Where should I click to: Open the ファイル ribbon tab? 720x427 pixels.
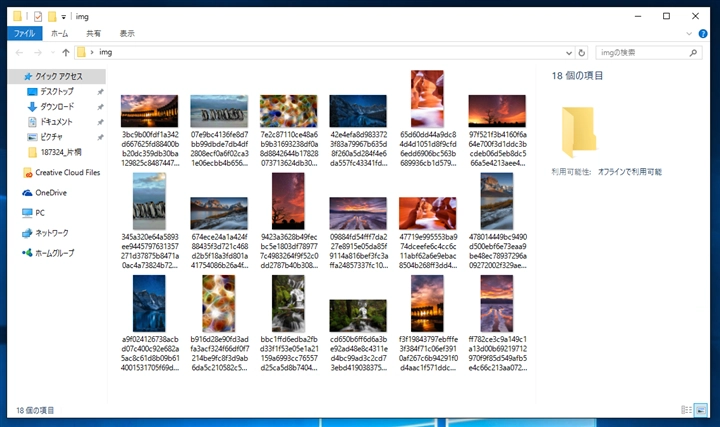tap(25, 34)
